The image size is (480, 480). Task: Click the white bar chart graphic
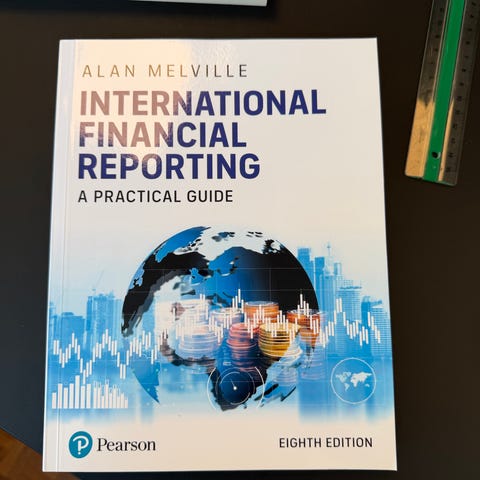click(x=89, y=392)
